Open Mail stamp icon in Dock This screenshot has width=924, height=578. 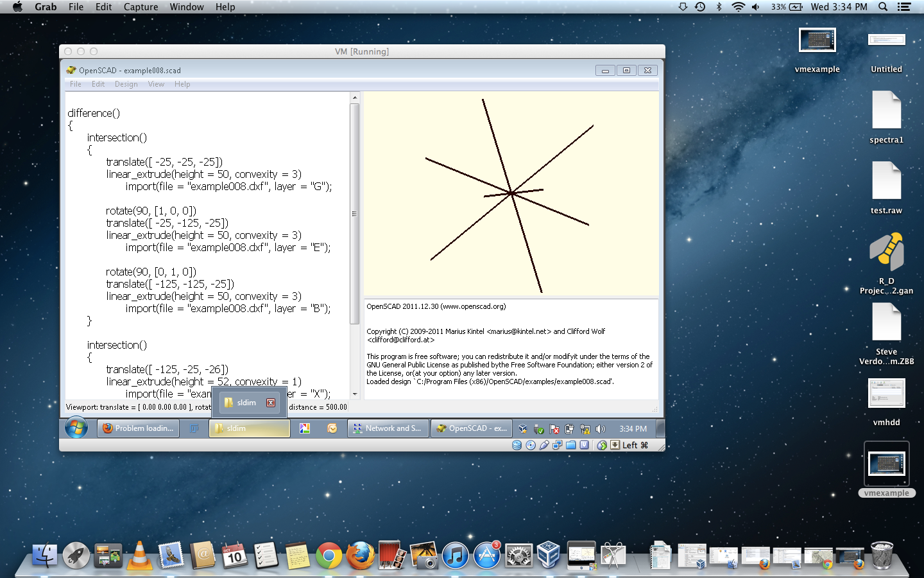click(x=171, y=556)
